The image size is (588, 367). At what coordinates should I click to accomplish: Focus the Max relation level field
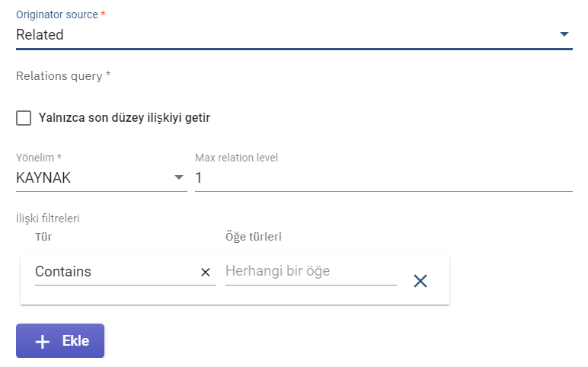coord(384,177)
